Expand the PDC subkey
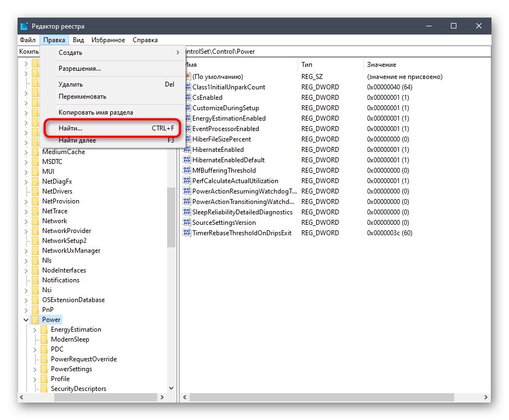509x420 pixels. click(35, 349)
